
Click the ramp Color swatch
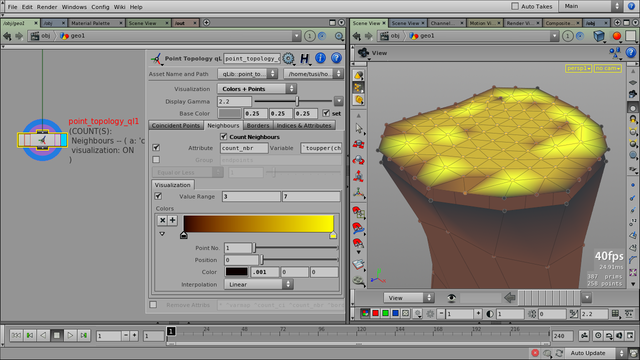click(x=236, y=271)
